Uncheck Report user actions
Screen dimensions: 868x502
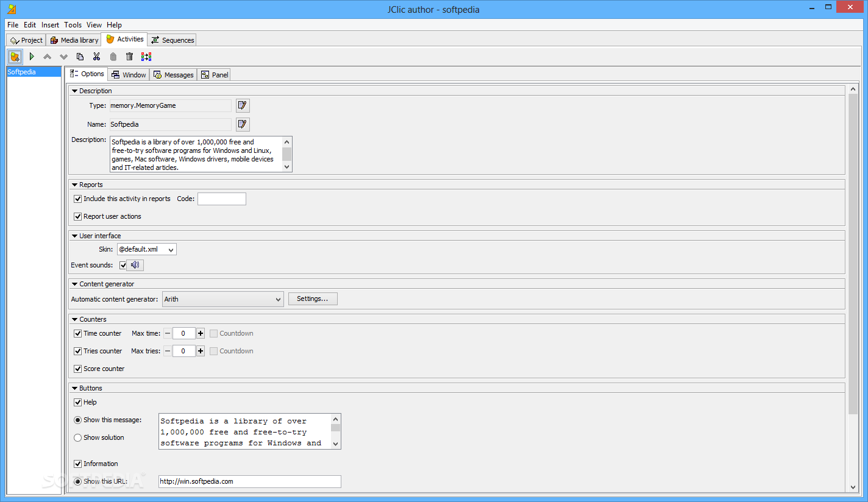(x=77, y=216)
